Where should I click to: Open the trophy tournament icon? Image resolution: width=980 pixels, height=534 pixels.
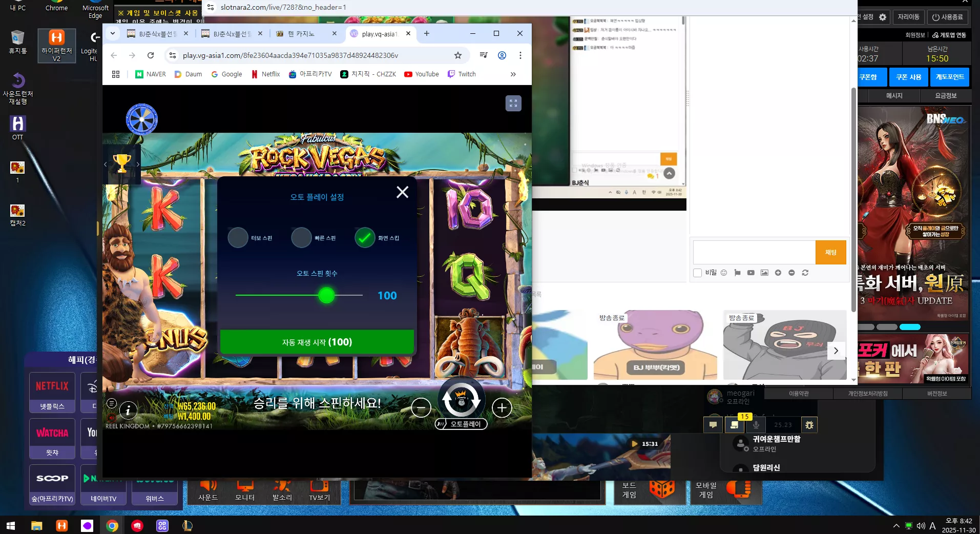(x=122, y=163)
